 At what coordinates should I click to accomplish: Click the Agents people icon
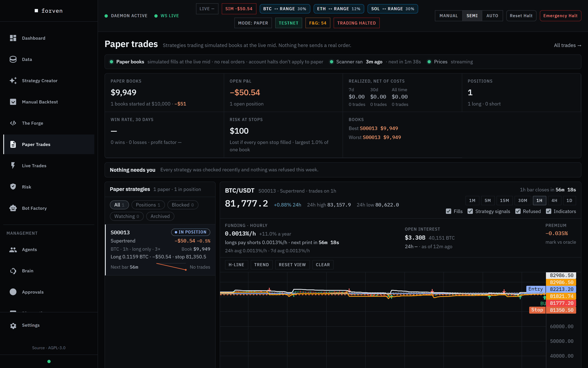(13, 249)
